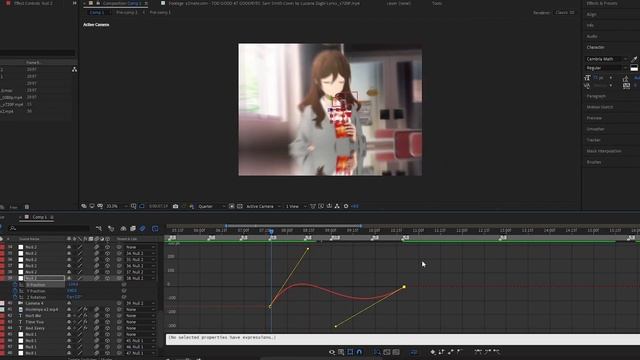
Task: Toggle shy switch on Camera 4 layer
Action: pos(69,303)
